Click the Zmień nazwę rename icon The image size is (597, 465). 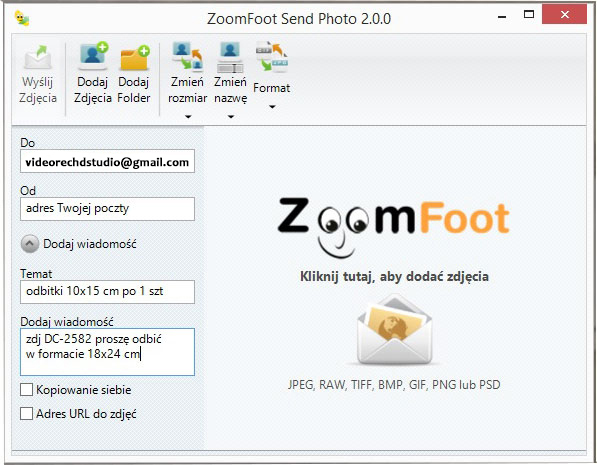pos(230,57)
